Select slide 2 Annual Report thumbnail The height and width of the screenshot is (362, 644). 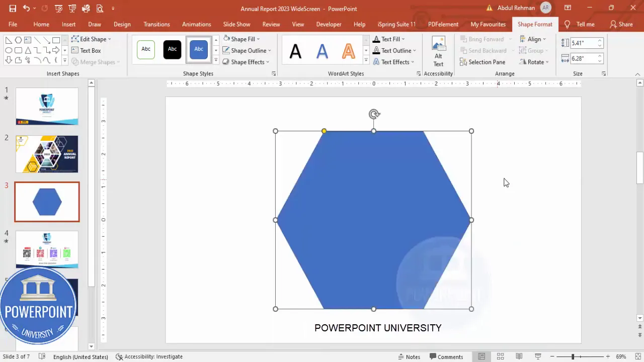(x=47, y=154)
